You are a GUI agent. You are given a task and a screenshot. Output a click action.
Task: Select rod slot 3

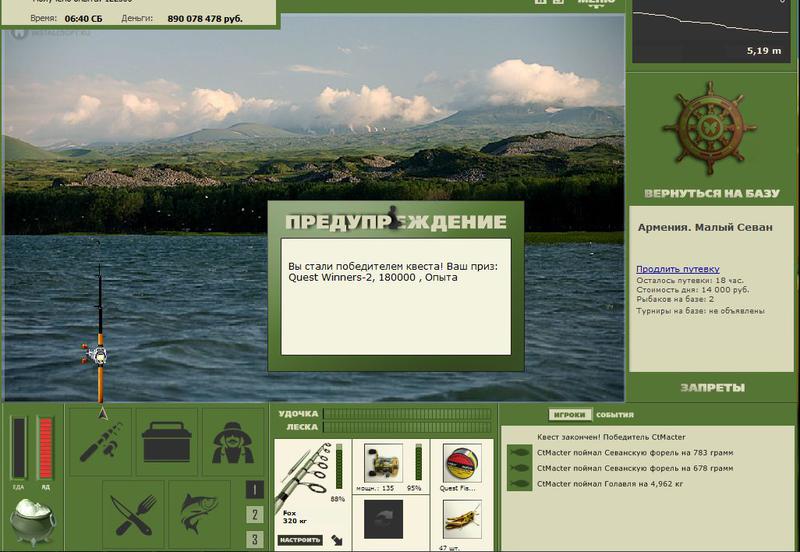tap(255, 539)
